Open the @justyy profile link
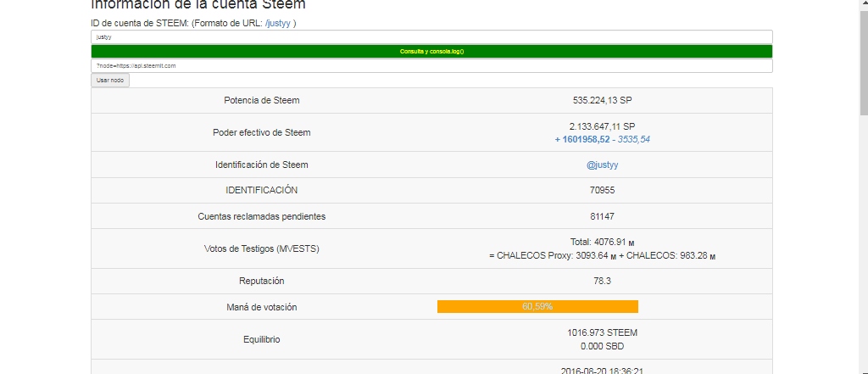 603,165
